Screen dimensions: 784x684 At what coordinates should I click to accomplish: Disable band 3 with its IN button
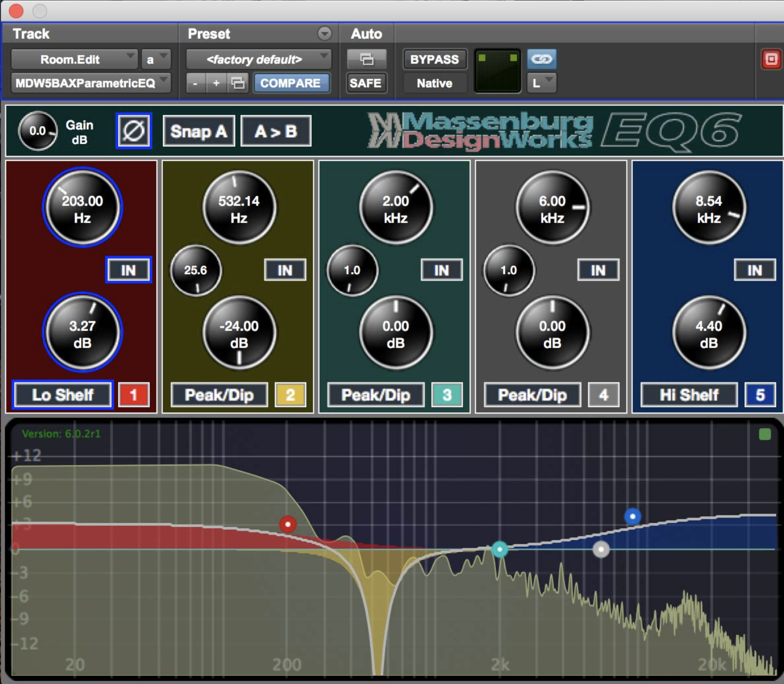pyautogui.click(x=441, y=270)
